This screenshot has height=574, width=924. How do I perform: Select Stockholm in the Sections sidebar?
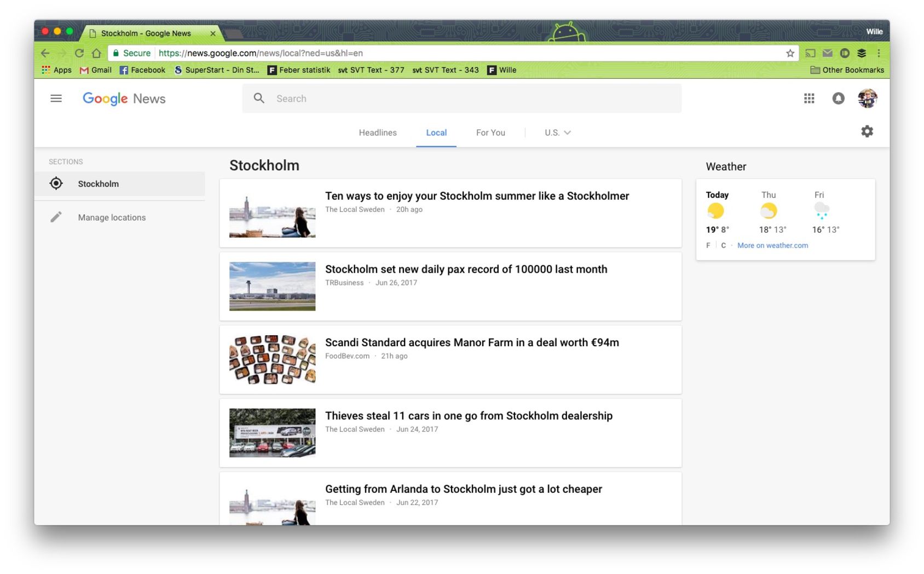119,184
